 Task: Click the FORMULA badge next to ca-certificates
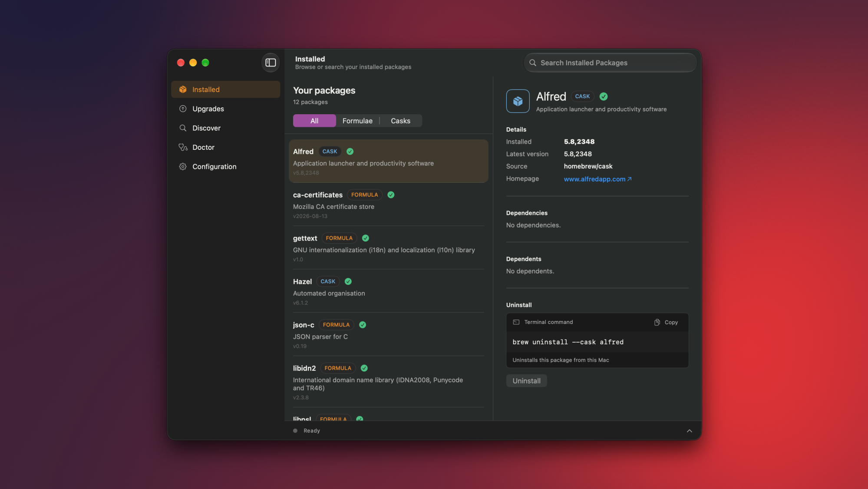365,195
